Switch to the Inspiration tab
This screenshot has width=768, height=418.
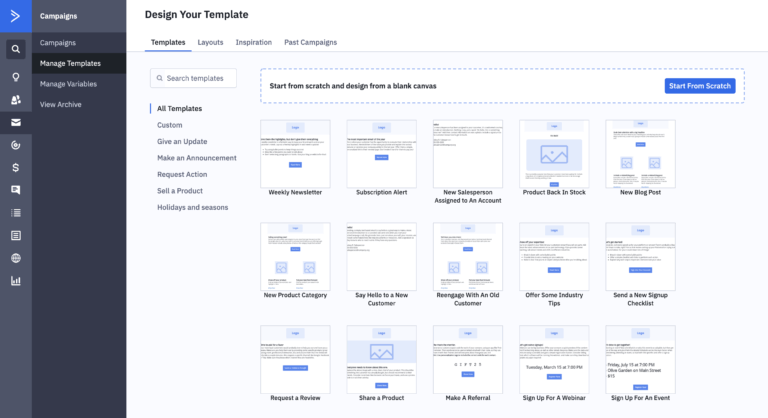(x=254, y=42)
